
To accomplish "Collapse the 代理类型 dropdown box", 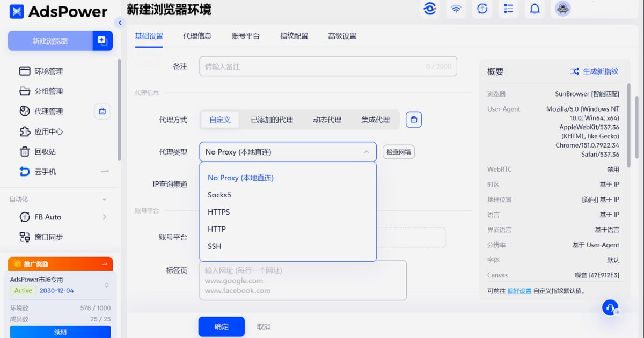I will [x=288, y=152].
